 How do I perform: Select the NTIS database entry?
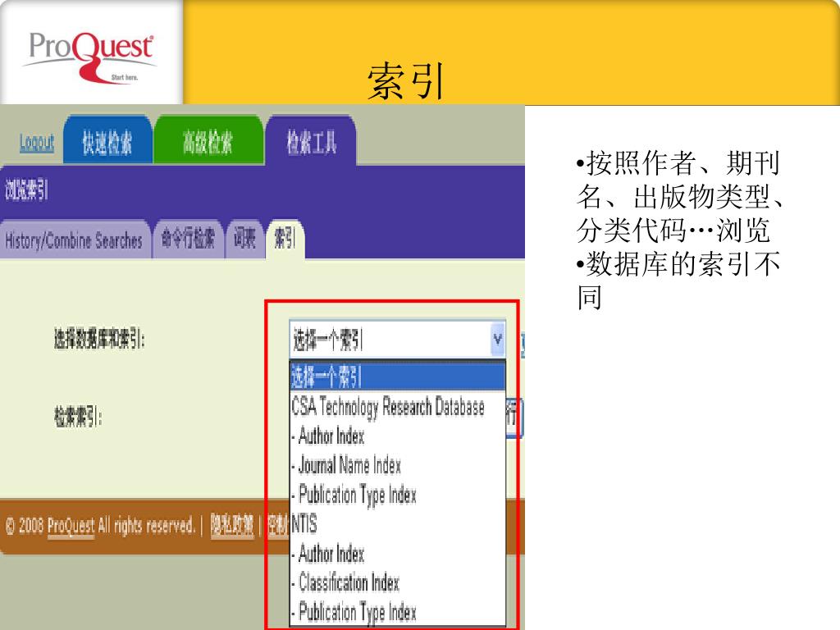coord(397,523)
